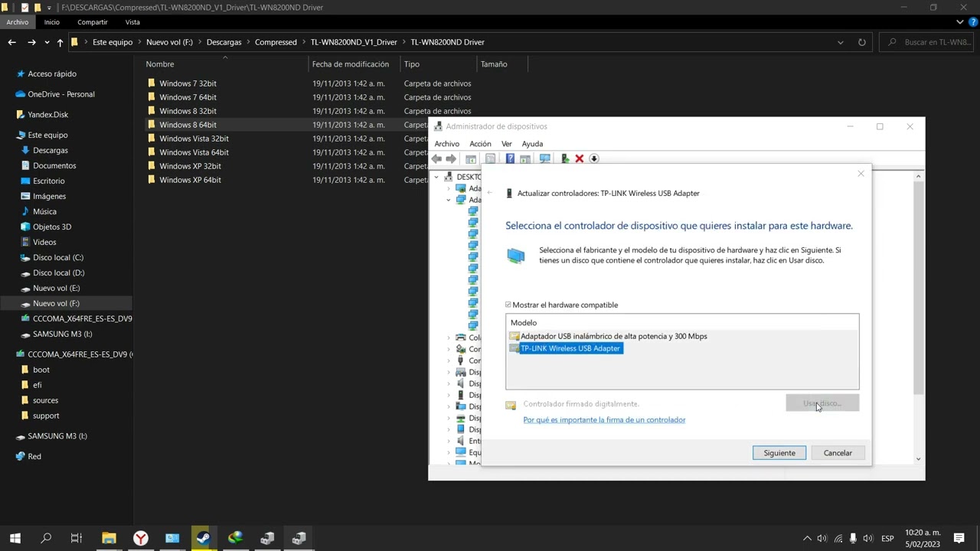Click the Properties sheet icon in Device Manager toolbar
980x551 pixels.
[x=490, y=158]
